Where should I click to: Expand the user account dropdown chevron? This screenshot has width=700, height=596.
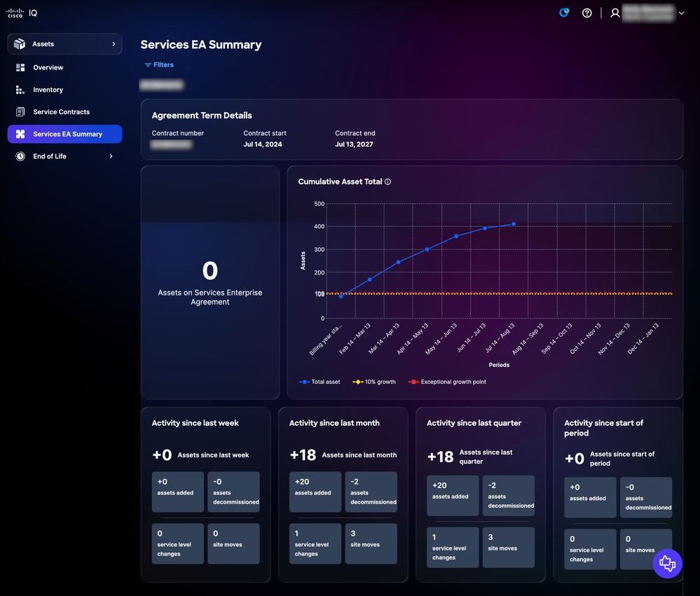pos(681,13)
